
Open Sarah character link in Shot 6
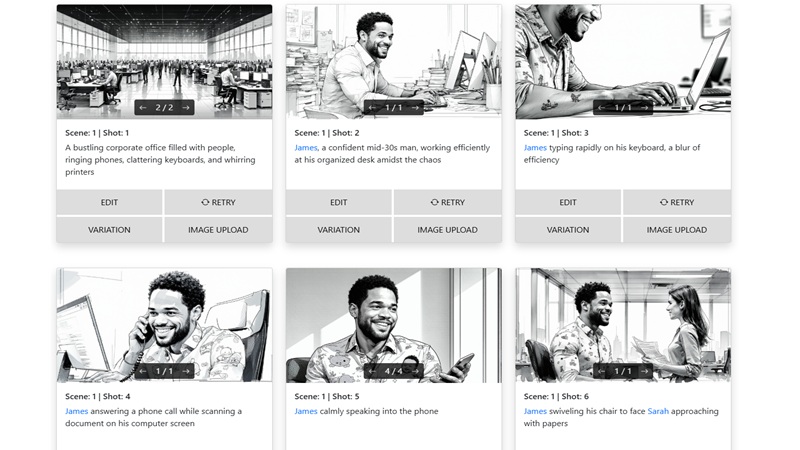click(658, 411)
